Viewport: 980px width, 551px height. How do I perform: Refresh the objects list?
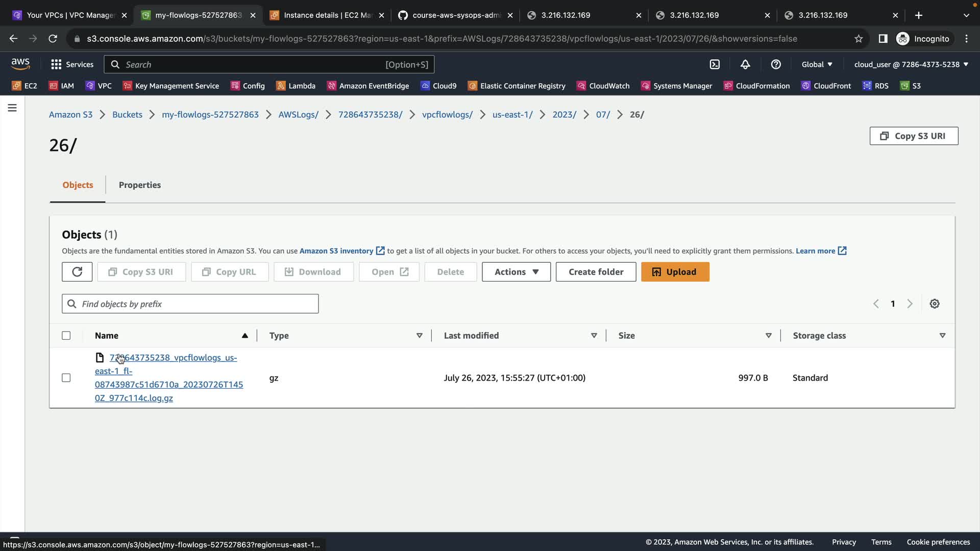[x=77, y=272]
